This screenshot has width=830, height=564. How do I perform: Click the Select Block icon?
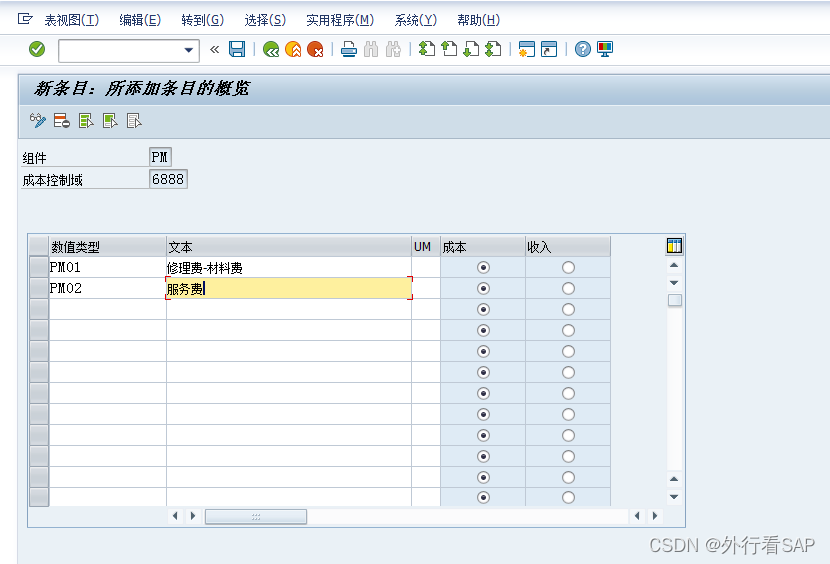coord(110,121)
